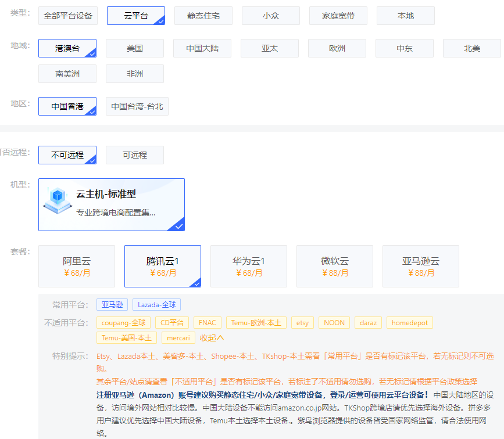Click the Lazada-全球 platform tag
Screen dimensions: 504x439
pos(156,304)
